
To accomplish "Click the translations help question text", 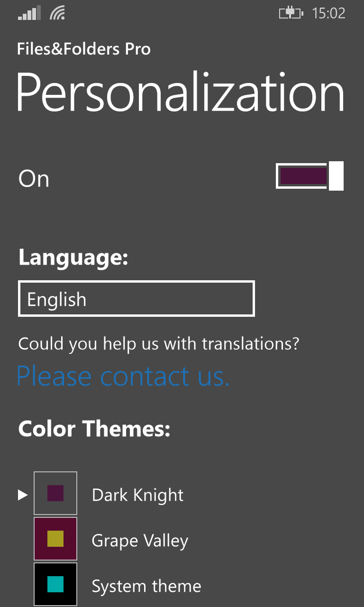I will (x=159, y=343).
